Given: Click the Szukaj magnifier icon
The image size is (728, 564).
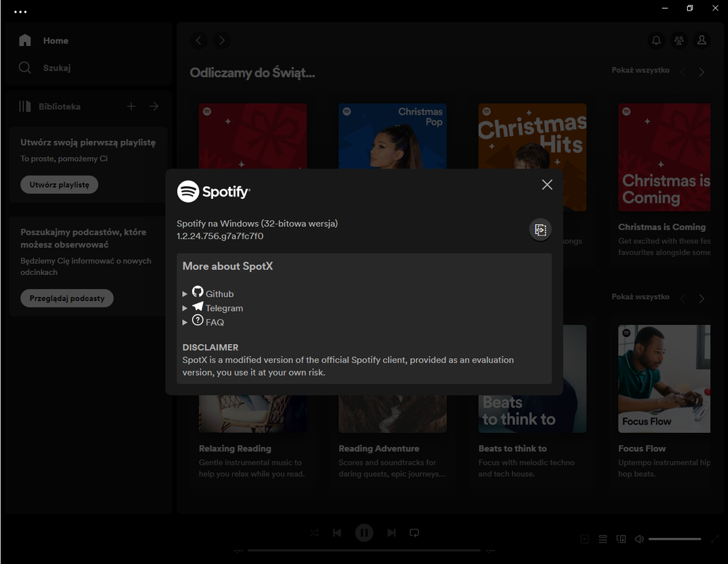Looking at the screenshot, I should pyautogui.click(x=25, y=68).
